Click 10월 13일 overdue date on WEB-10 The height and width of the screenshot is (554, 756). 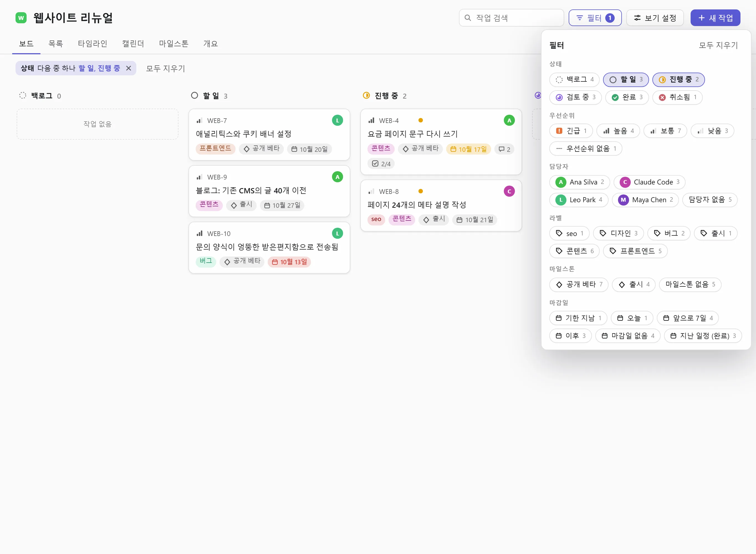coord(289,262)
